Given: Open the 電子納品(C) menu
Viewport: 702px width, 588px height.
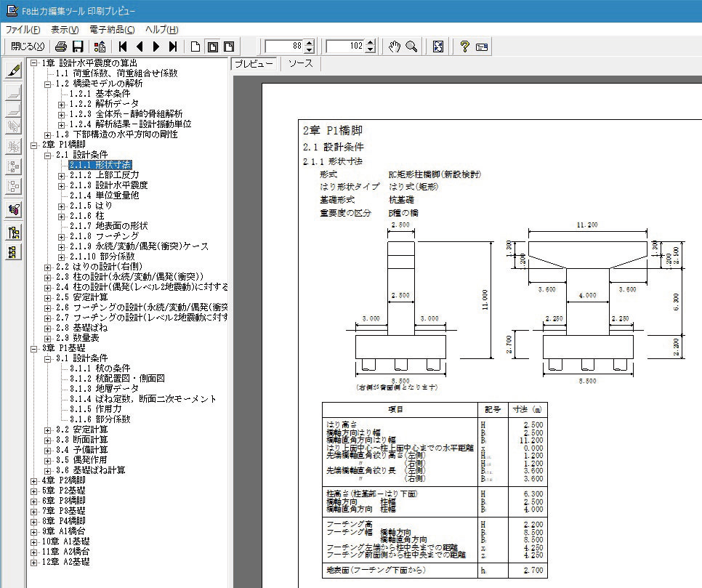Looking at the screenshot, I should click(112, 30).
